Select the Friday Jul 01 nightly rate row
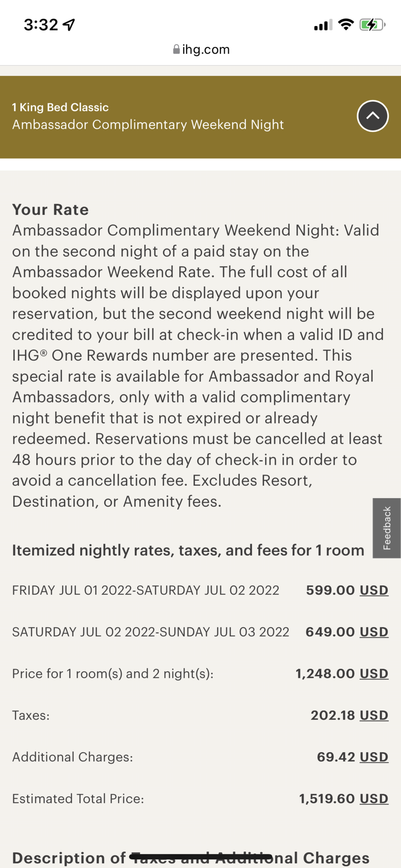 tap(200, 590)
